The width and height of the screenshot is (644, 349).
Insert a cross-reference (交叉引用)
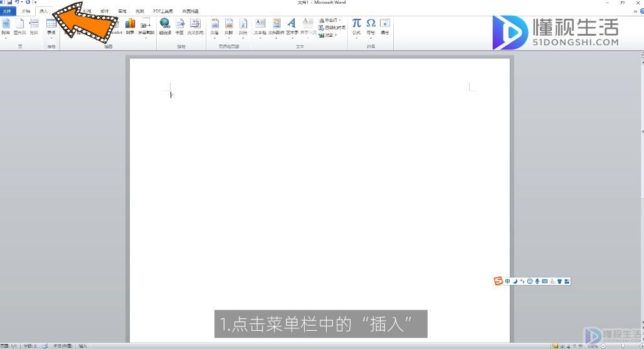[x=196, y=27]
